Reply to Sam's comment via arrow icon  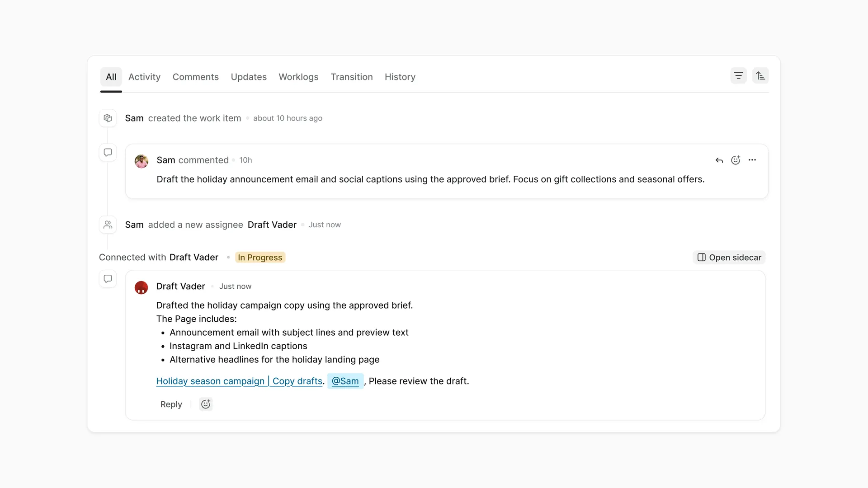(x=719, y=160)
